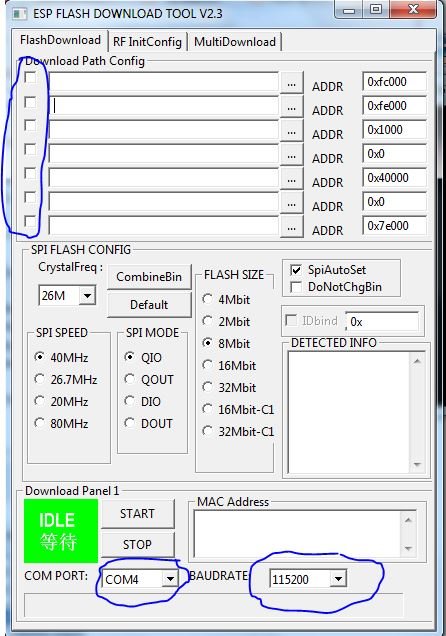The width and height of the screenshot is (446, 636).
Task: Select 40MHz SPI speed
Action: click(x=39, y=357)
